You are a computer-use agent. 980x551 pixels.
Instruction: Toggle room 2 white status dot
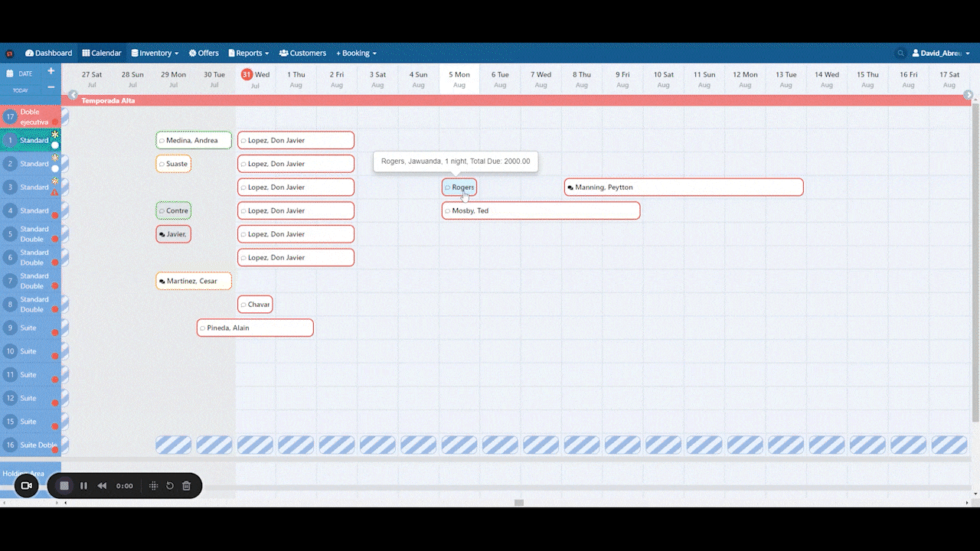(55, 168)
